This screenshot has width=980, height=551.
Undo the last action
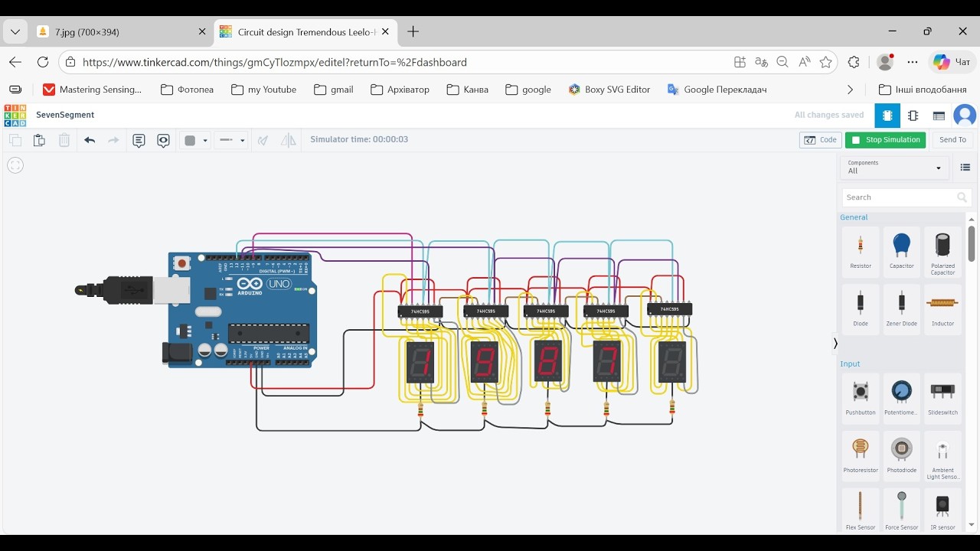[x=90, y=140]
